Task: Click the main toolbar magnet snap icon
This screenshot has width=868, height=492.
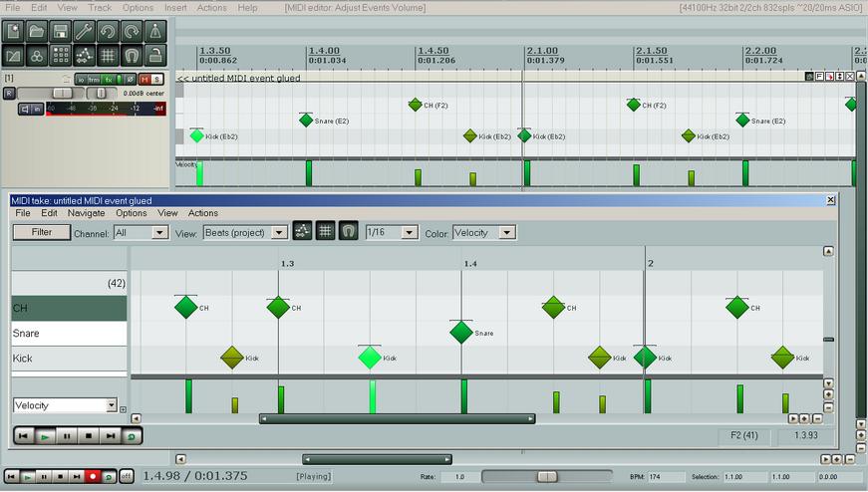Action: point(132,55)
